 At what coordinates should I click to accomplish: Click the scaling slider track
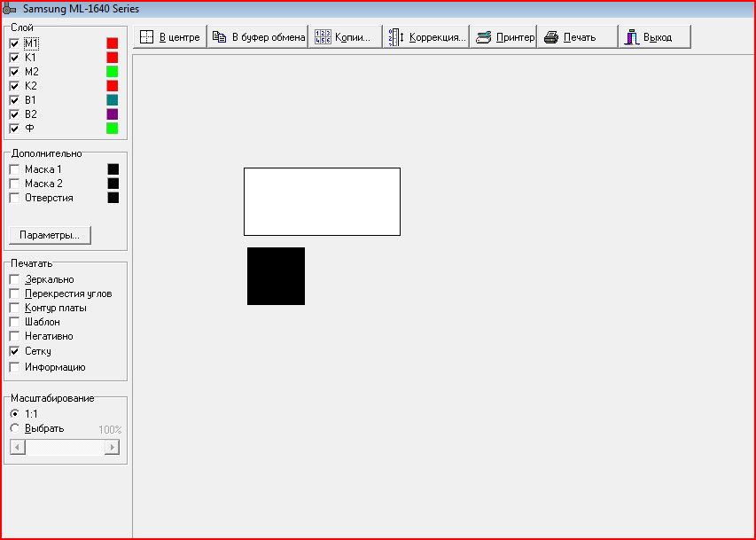pyautogui.click(x=65, y=448)
